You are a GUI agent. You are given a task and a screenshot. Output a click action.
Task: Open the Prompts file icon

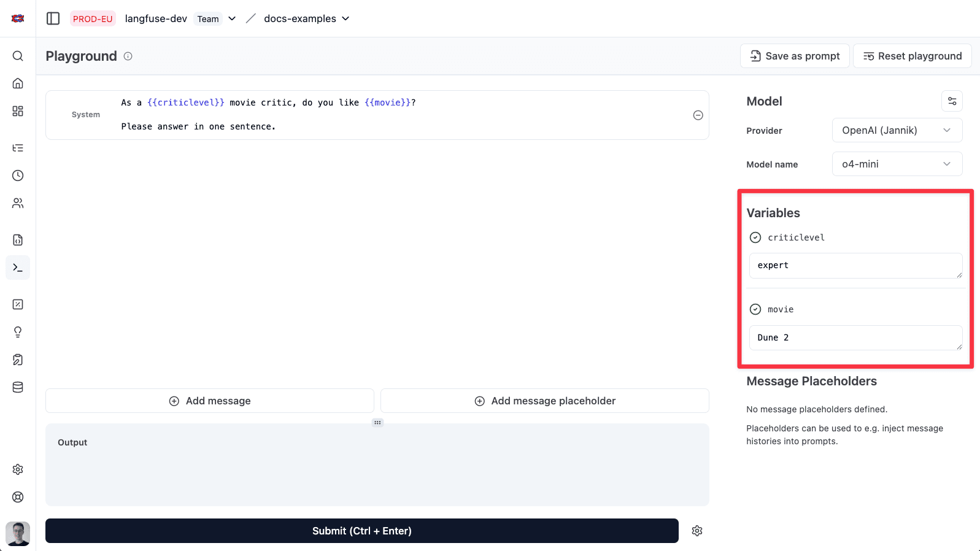click(18, 240)
